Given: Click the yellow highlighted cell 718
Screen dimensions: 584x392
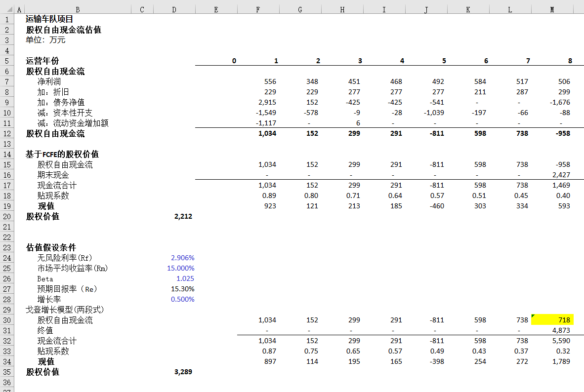Looking at the screenshot, I should 552,320.
